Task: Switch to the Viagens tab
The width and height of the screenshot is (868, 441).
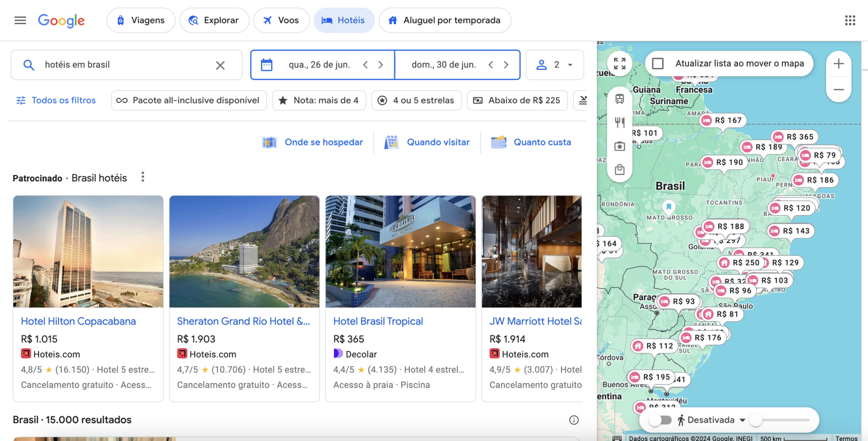Action: pos(141,20)
